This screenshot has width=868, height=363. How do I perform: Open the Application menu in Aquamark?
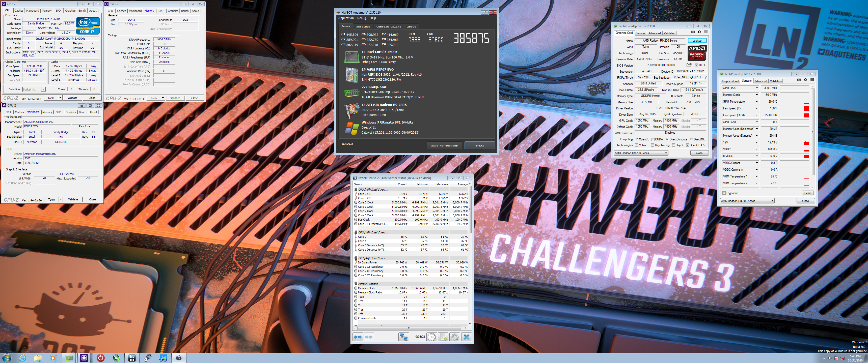(x=346, y=18)
